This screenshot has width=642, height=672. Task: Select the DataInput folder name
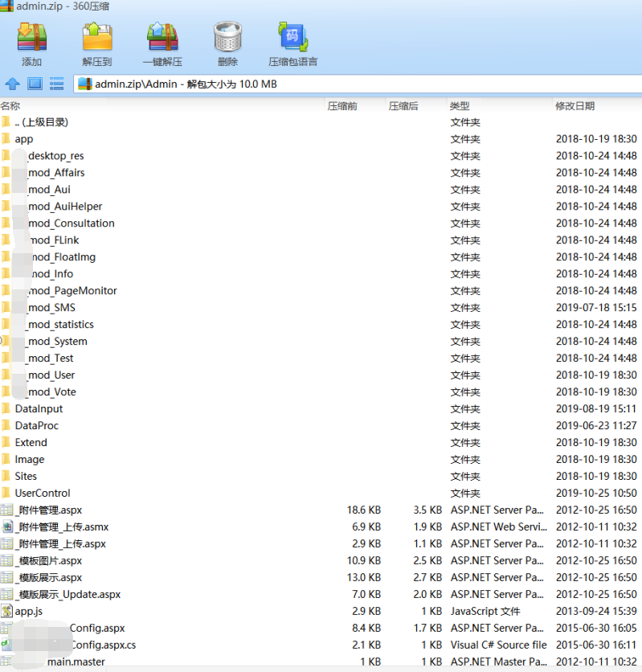click(39, 408)
